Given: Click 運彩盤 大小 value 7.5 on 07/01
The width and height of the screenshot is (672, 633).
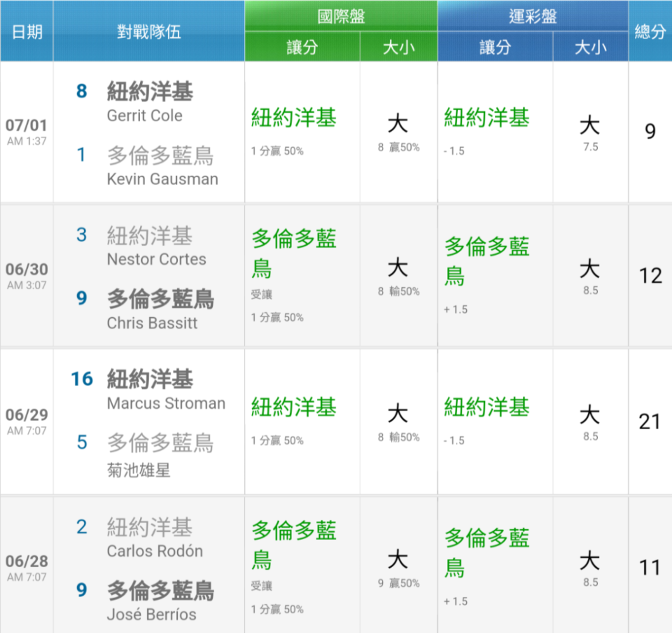Looking at the screenshot, I should (590, 147).
